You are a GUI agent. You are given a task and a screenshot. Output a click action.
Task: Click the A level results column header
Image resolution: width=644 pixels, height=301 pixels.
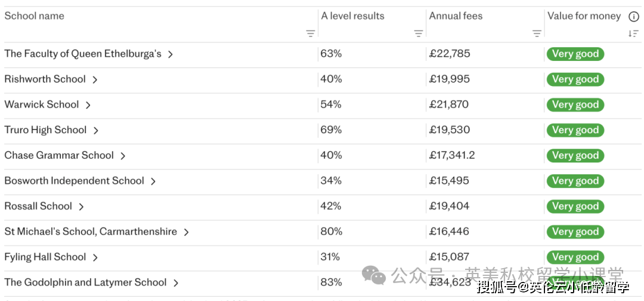coord(352,16)
